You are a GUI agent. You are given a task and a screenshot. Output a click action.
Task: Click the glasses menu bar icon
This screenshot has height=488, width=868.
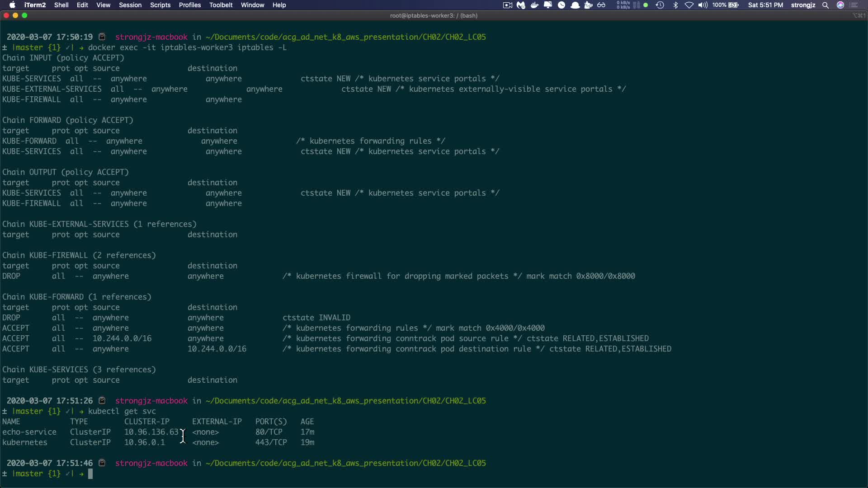[601, 5]
